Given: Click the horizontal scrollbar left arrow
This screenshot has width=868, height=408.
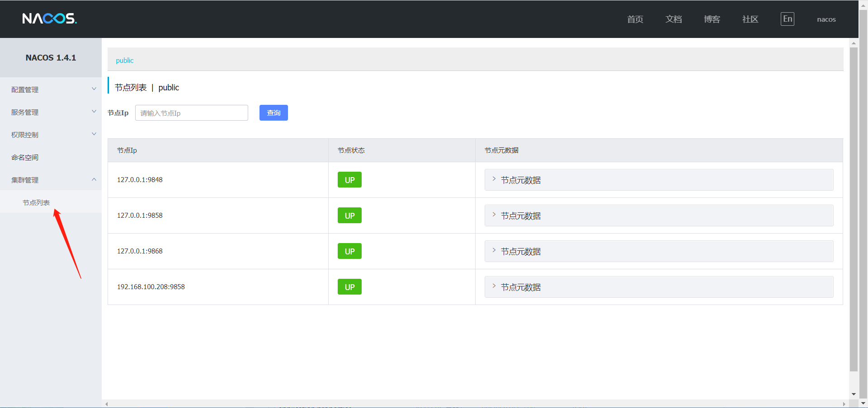Looking at the screenshot, I should [x=107, y=404].
